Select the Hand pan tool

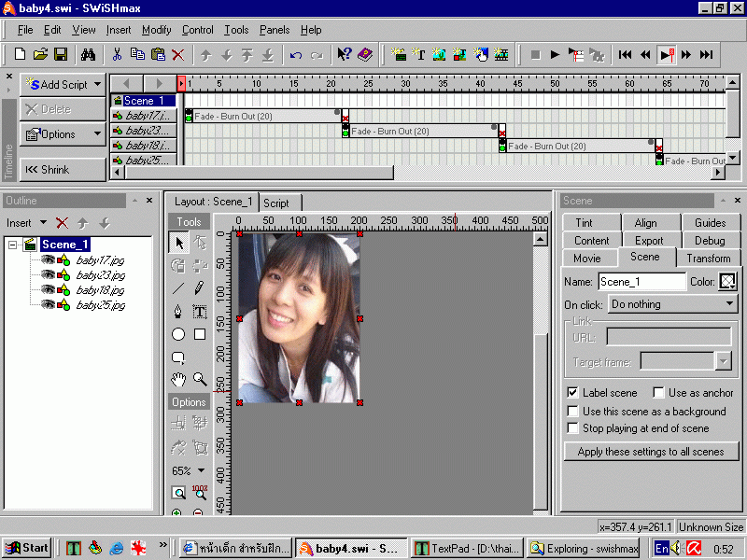pyautogui.click(x=178, y=379)
